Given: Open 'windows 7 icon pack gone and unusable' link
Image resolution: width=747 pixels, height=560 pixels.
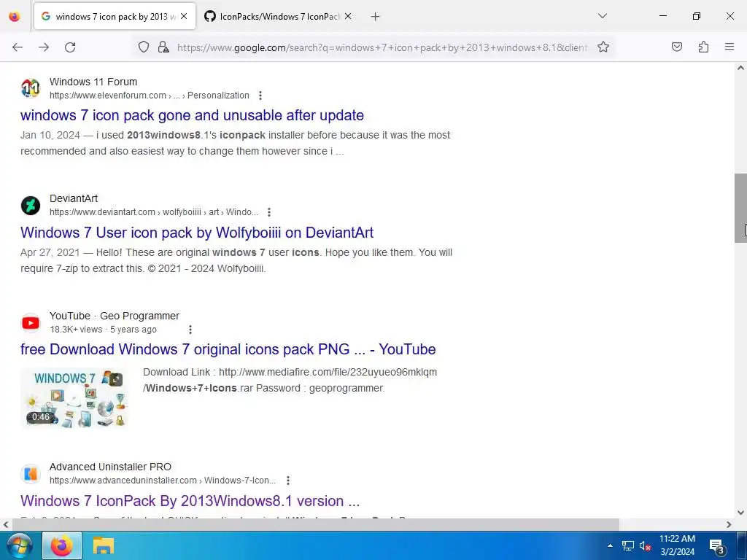Looking at the screenshot, I should tap(192, 115).
